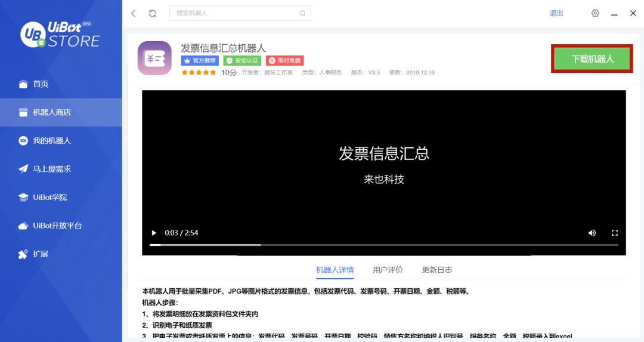
Task: Click the 安全认证 badge
Action: [242, 60]
